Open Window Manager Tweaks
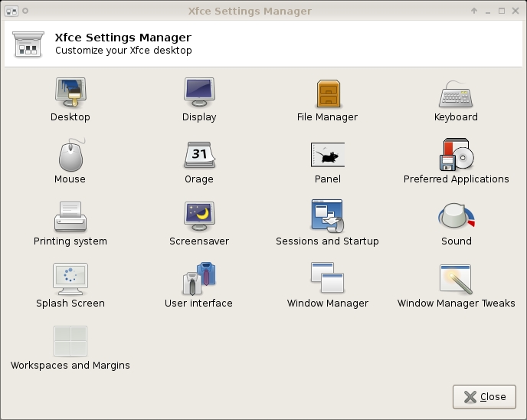Image resolution: width=527 pixels, height=420 pixels. click(x=457, y=280)
